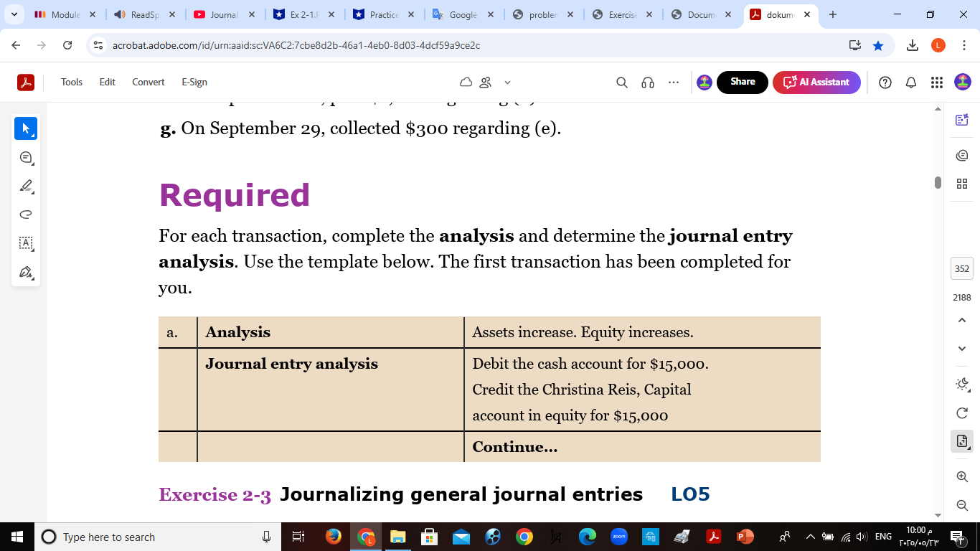980x551 pixels.
Task: Activate the select arrow tool
Action: (26, 128)
